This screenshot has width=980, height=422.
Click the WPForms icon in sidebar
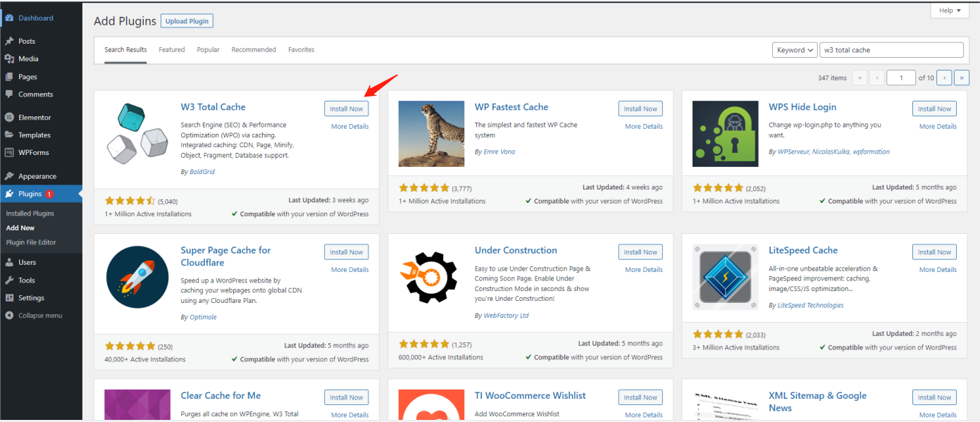pos(9,152)
